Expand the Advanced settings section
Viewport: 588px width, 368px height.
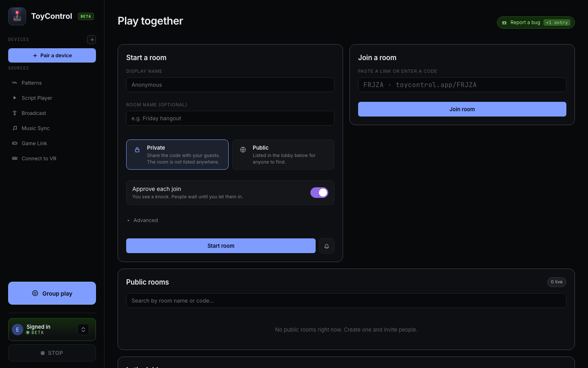[x=143, y=220]
